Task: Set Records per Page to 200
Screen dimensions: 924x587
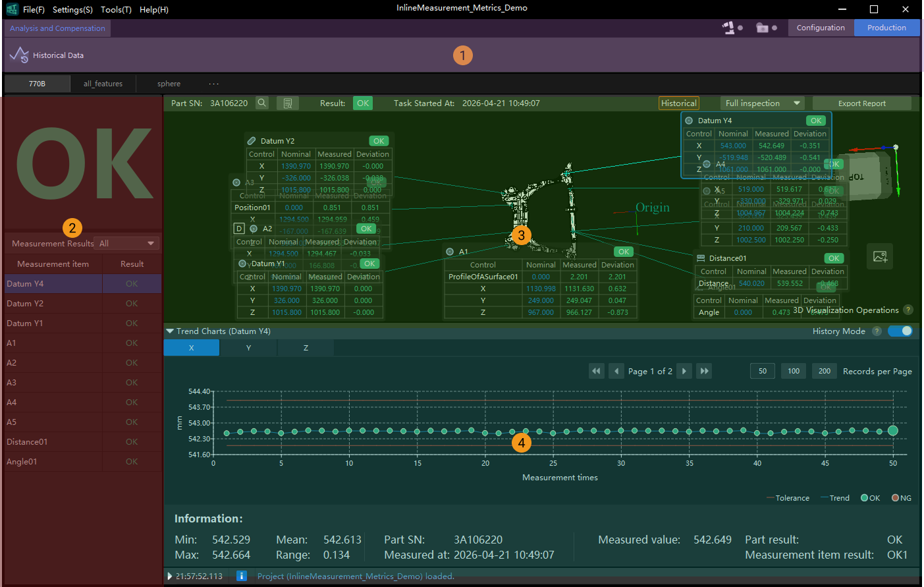Action: click(824, 371)
